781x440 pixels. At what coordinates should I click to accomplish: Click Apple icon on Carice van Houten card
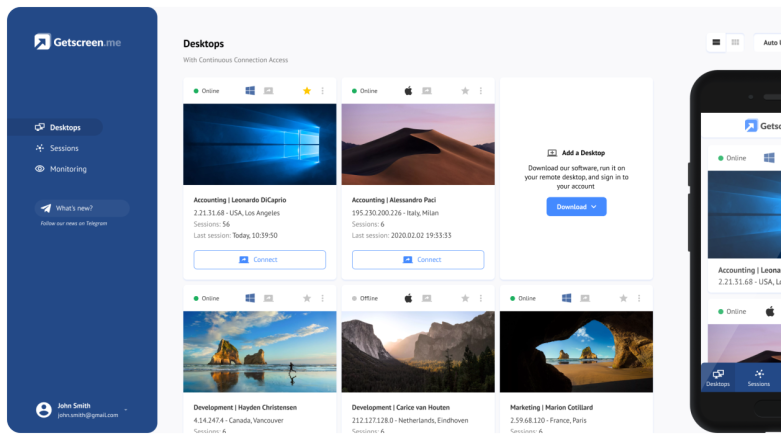click(408, 298)
